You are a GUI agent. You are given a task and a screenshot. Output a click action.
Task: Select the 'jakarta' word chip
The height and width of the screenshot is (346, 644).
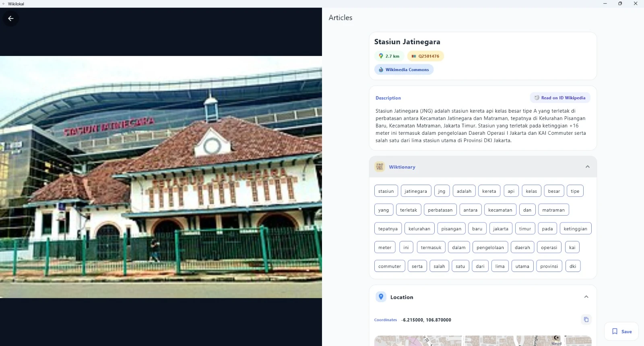(501, 229)
